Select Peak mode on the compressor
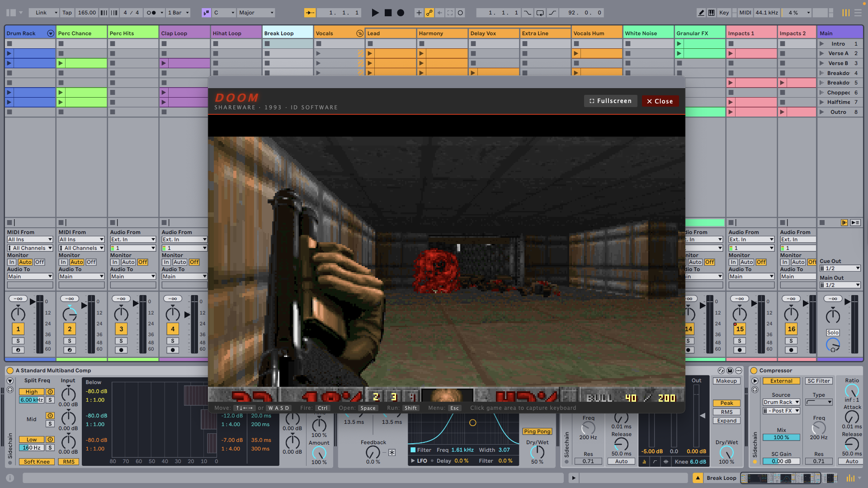The width and height of the screenshot is (868, 488). [x=726, y=403]
